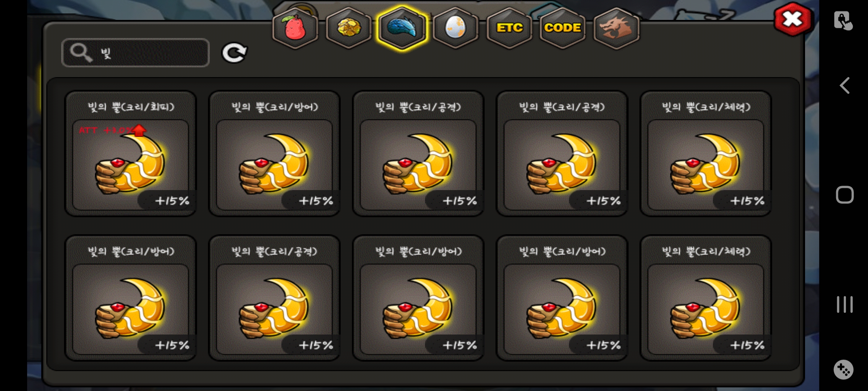Viewport: 868px width, 391px height.
Task: Click the refresh arrow next to search
Action: click(x=234, y=53)
